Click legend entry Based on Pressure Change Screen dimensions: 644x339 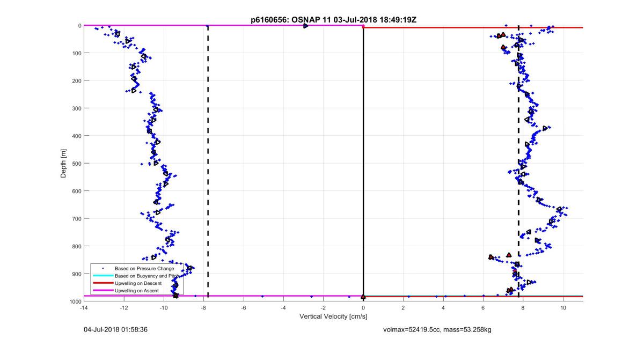144,268
